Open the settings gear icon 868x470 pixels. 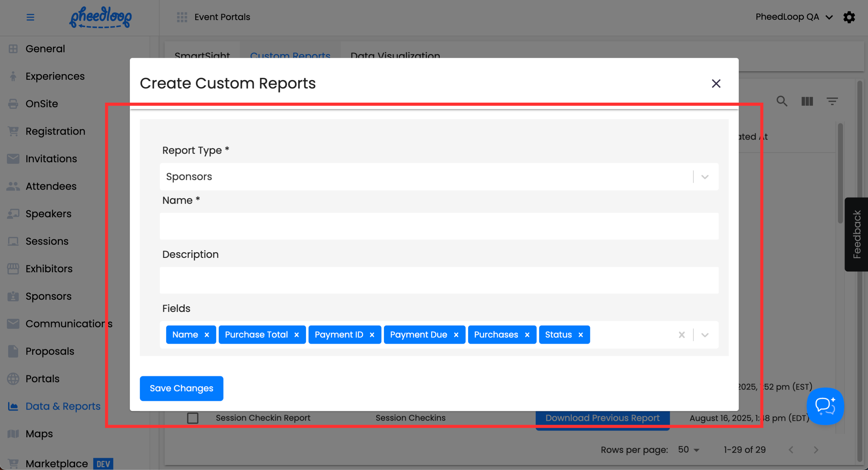tap(849, 17)
